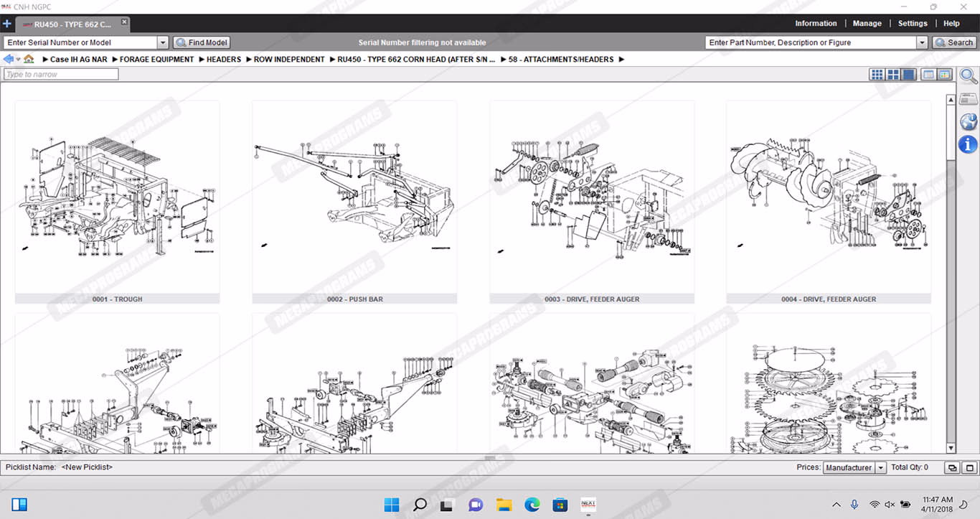Click the vertical scrollbar down arrow
Viewport: 980px width, 519px height.
[951, 448]
